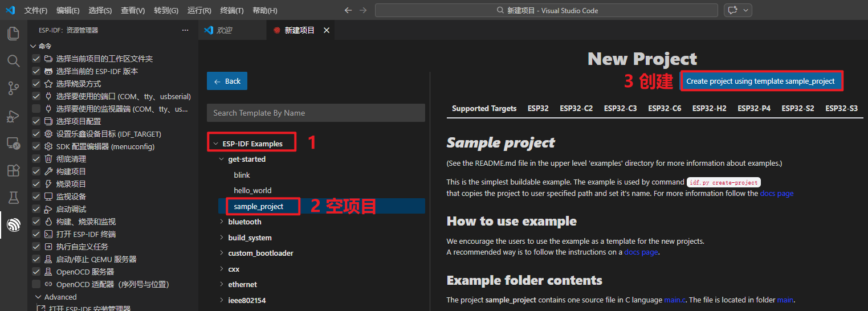Image resolution: width=868 pixels, height=311 pixels.
Task: Expand the build_system examples folder
Action: [222, 238]
